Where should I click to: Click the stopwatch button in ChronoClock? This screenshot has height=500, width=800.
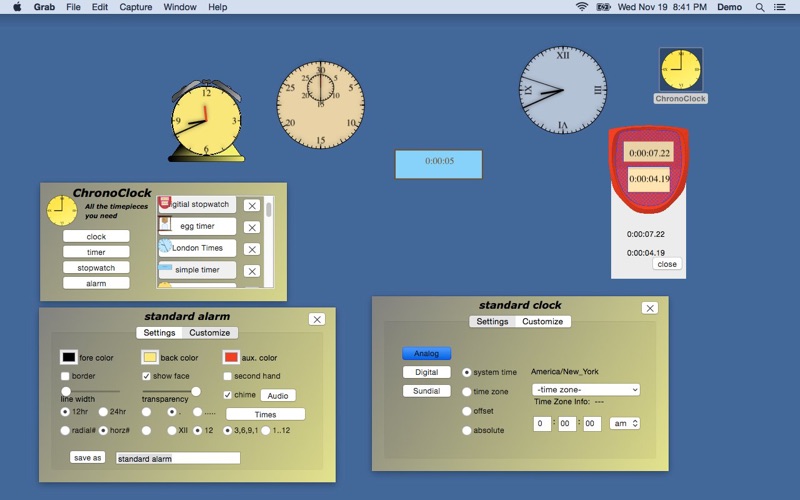coord(96,267)
